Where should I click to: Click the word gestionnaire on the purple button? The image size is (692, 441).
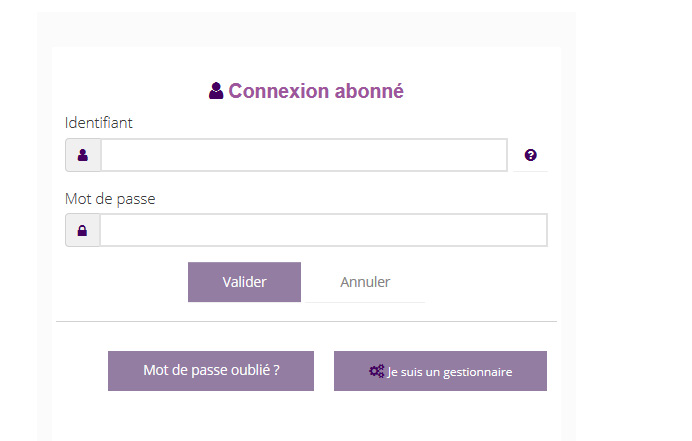(x=478, y=373)
